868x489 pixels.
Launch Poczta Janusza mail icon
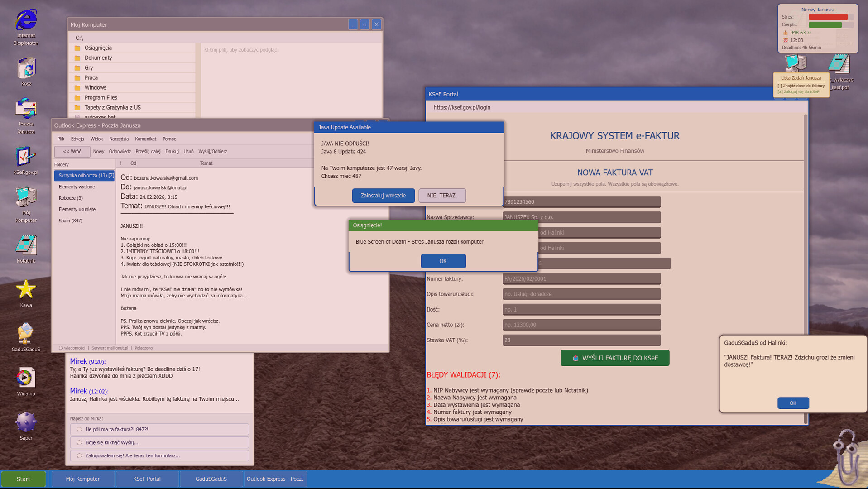tap(26, 109)
